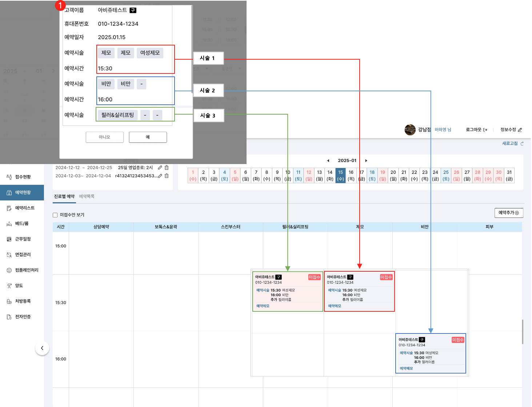Open 접수현황 from the sidebar
The width and height of the screenshot is (532, 407).
point(22,177)
